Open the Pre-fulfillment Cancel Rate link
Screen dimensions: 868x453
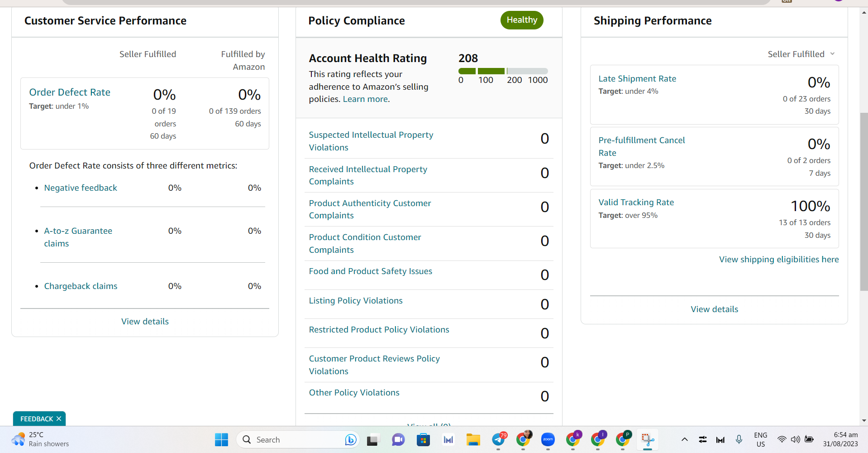642,146
